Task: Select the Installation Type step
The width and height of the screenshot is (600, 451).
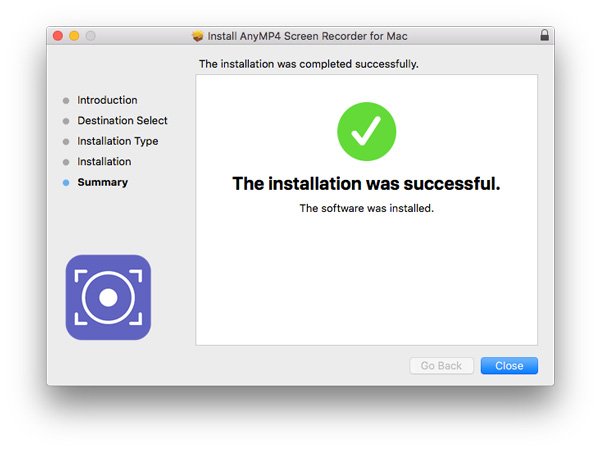Action: (x=117, y=141)
